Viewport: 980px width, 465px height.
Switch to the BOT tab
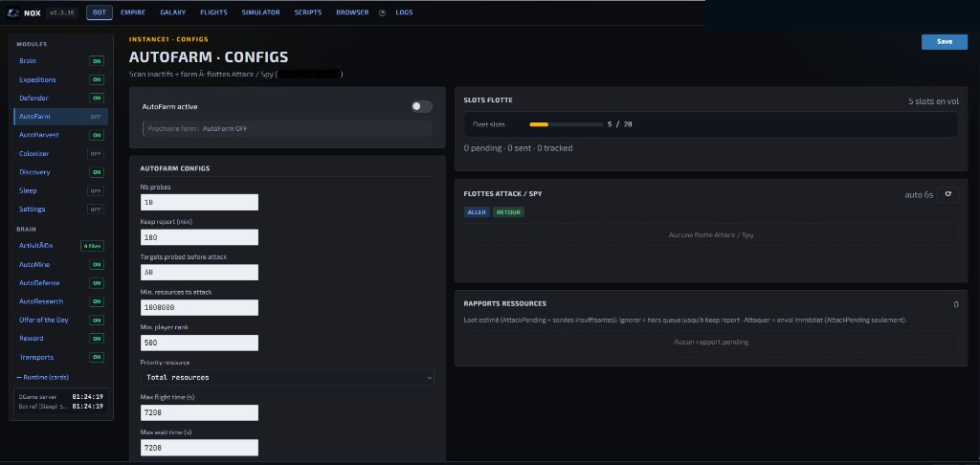[x=100, y=12]
